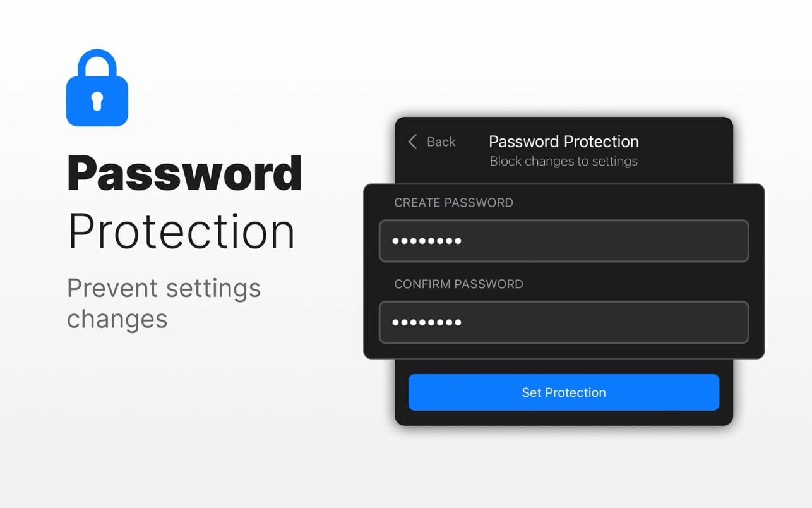Click the word Back beside the chevron
This screenshot has width=812, height=508.
(441, 142)
